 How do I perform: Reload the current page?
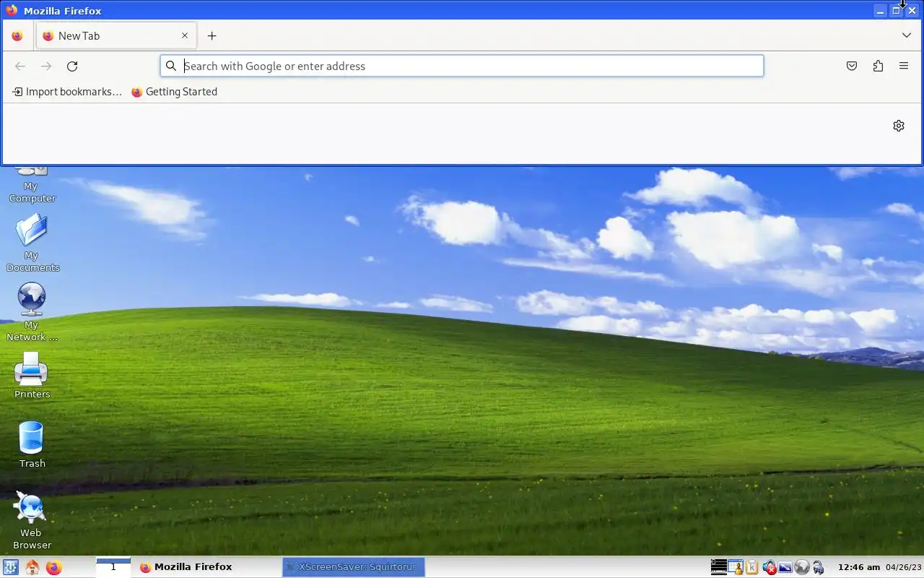72,66
